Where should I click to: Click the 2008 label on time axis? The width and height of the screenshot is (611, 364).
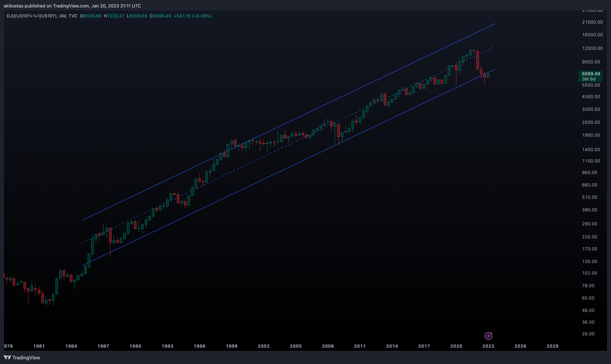(328, 346)
